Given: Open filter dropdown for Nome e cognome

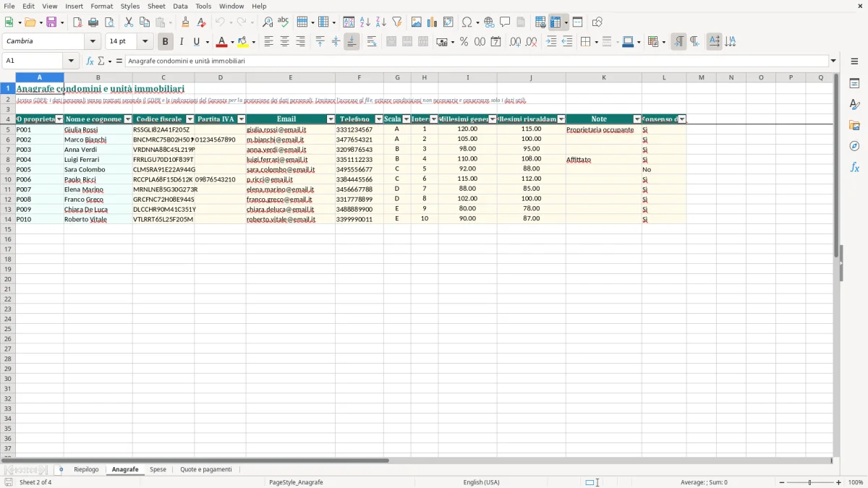Looking at the screenshot, I should point(128,119).
